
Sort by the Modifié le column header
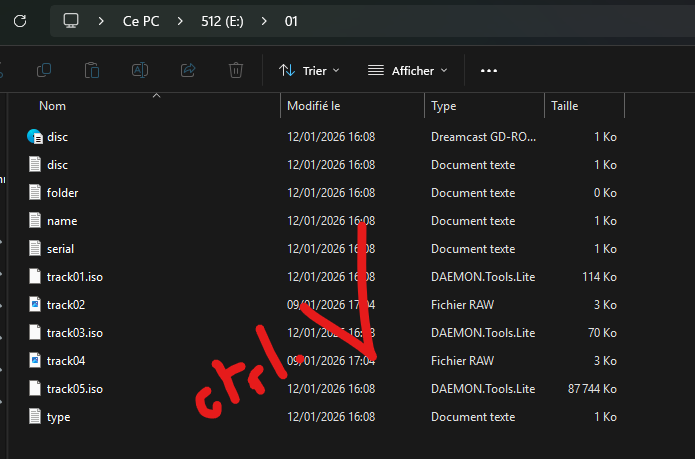tap(314, 105)
